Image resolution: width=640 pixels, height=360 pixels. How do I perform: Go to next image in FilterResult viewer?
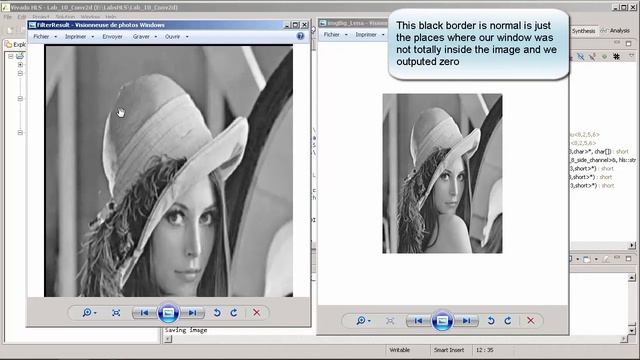[x=192, y=313]
